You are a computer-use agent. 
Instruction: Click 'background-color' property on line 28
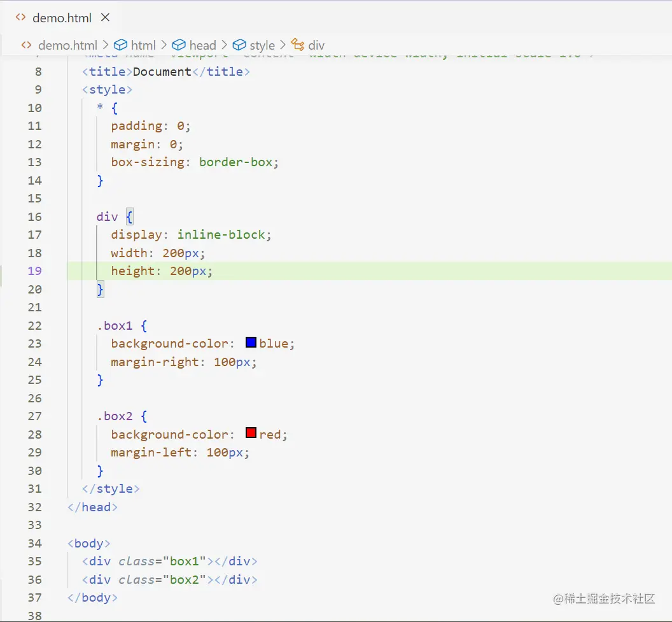coord(169,434)
